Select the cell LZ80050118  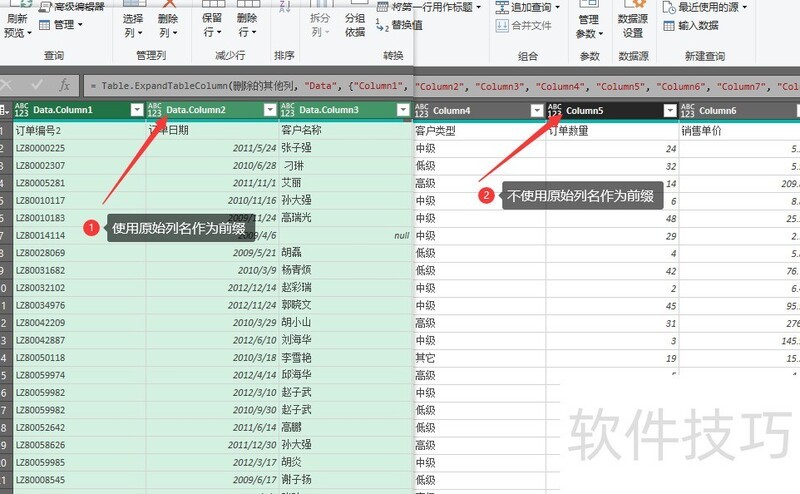coord(79,358)
